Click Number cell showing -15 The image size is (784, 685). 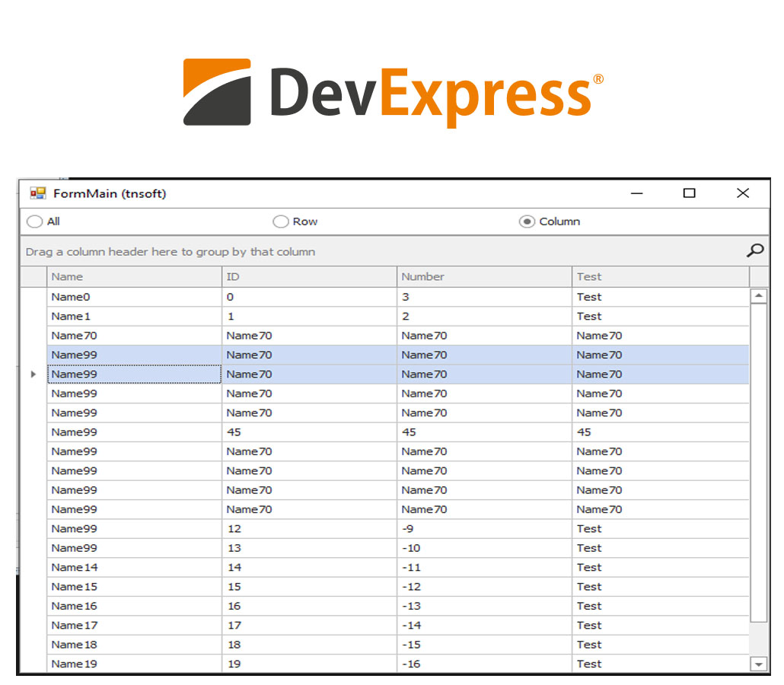click(484, 645)
